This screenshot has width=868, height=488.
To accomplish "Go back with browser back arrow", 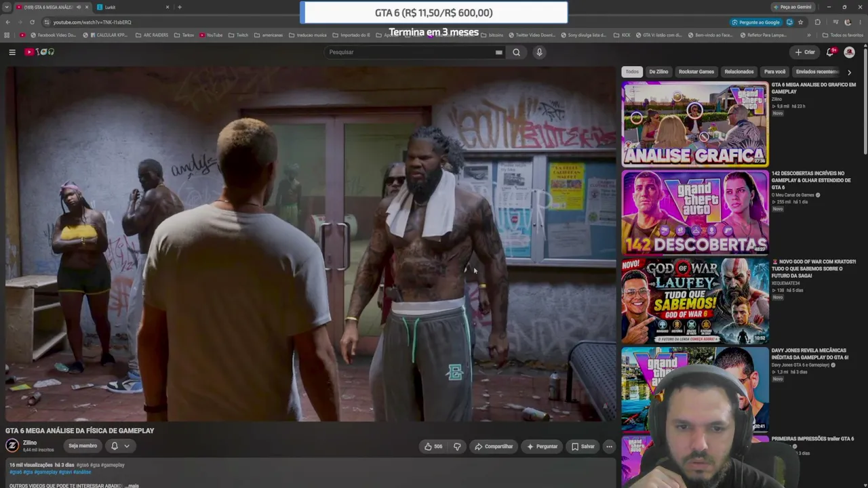I will tap(8, 22).
